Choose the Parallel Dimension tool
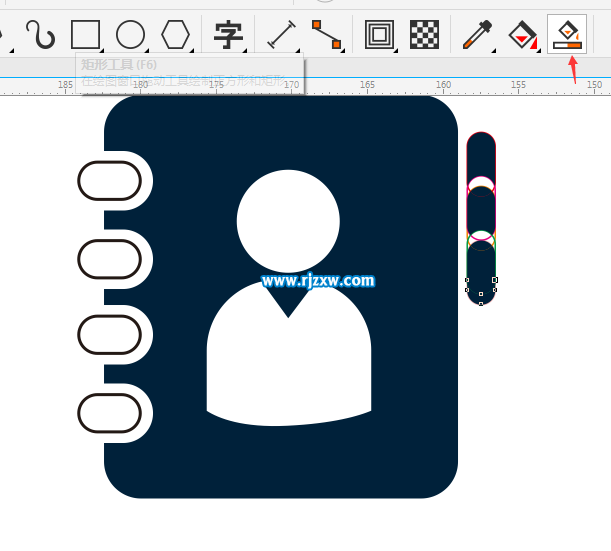The width and height of the screenshot is (611, 551). point(283,35)
